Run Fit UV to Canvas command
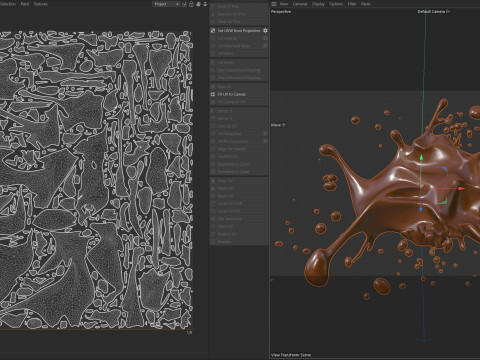This screenshot has width=480, height=360. point(239,94)
